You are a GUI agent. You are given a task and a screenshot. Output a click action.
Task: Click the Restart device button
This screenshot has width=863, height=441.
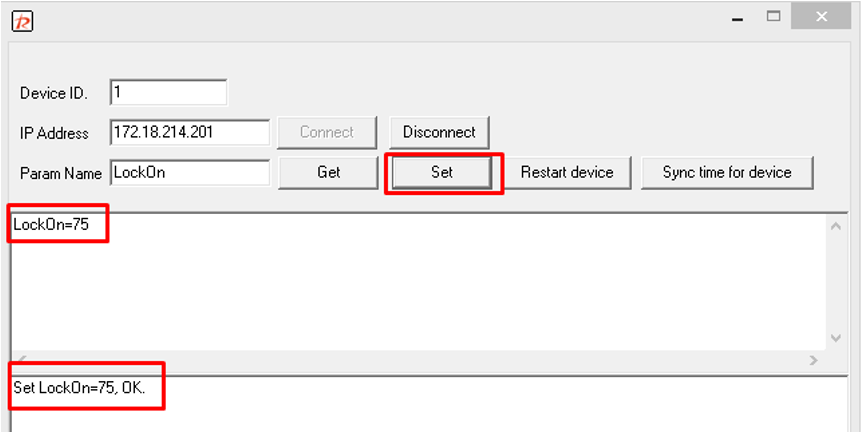click(566, 172)
